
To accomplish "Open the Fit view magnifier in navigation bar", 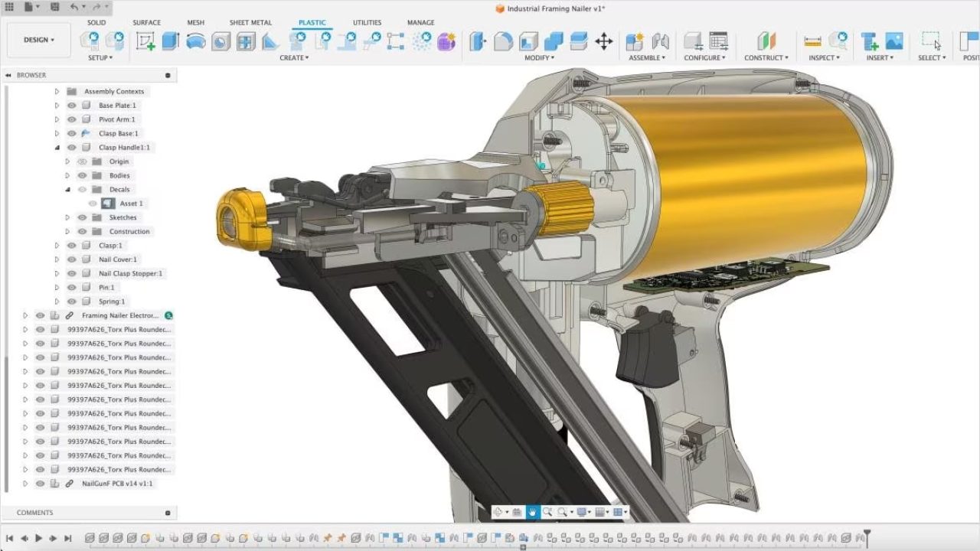I will pos(563,512).
